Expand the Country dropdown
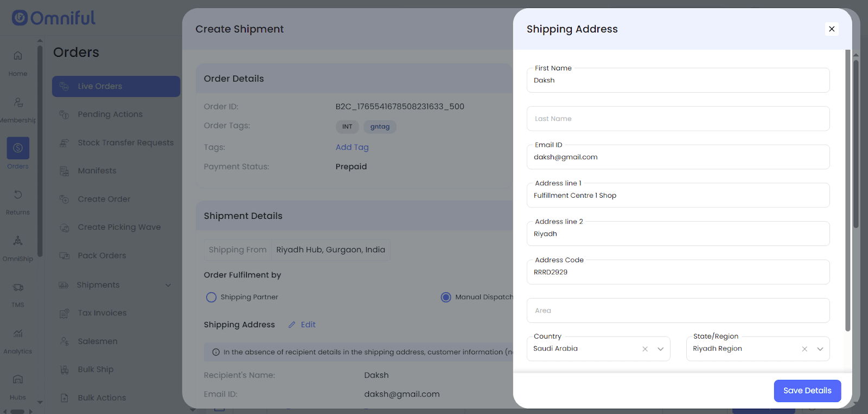This screenshot has height=414, width=868. tap(660, 349)
